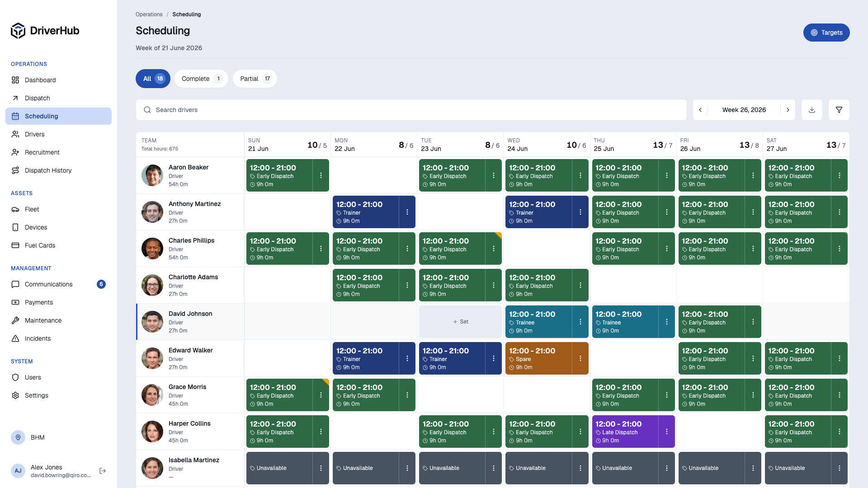Click the Targets button
This screenshot has height=488, width=868.
click(826, 33)
